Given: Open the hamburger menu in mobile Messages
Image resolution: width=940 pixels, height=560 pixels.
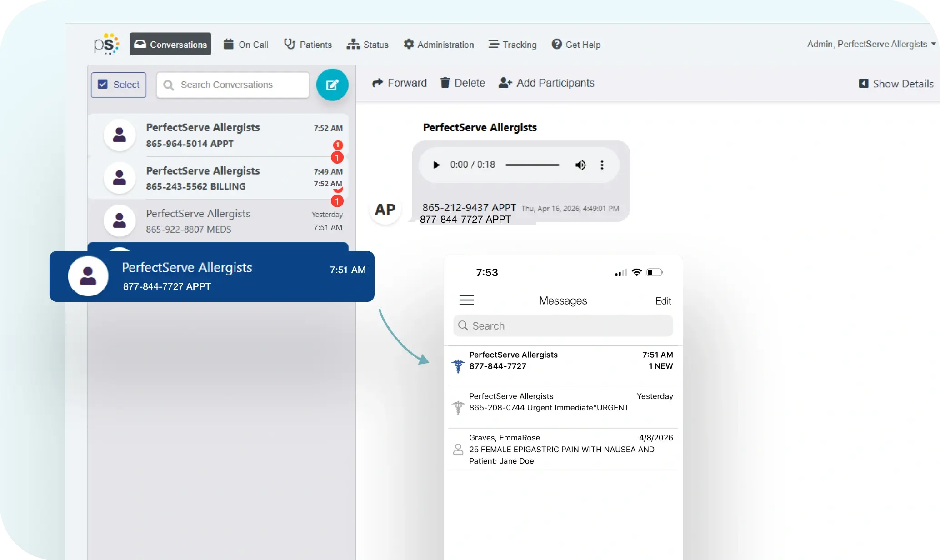Looking at the screenshot, I should click(466, 300).
